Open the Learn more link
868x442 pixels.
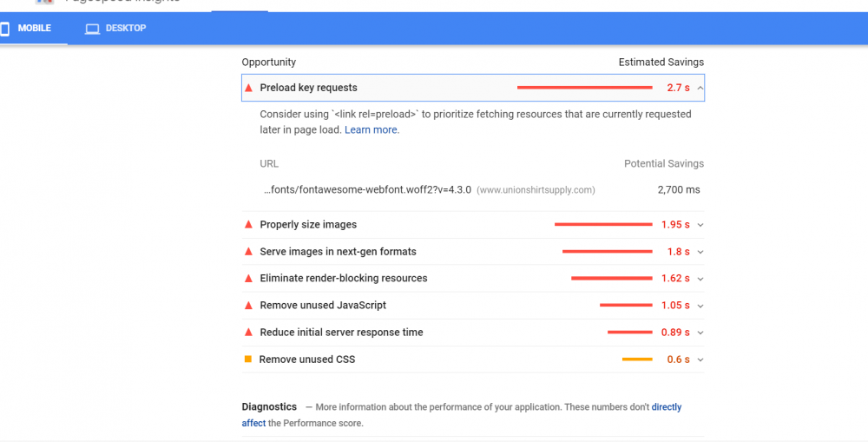tap(372, 130)
